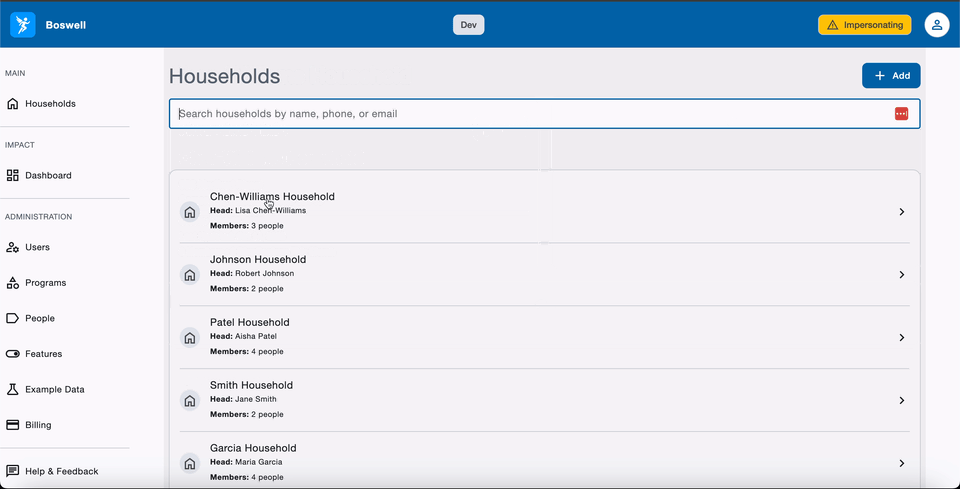Click the house icon beside Patel Household
The width and height of the screenshot is (960, 489).
(190, 338)
